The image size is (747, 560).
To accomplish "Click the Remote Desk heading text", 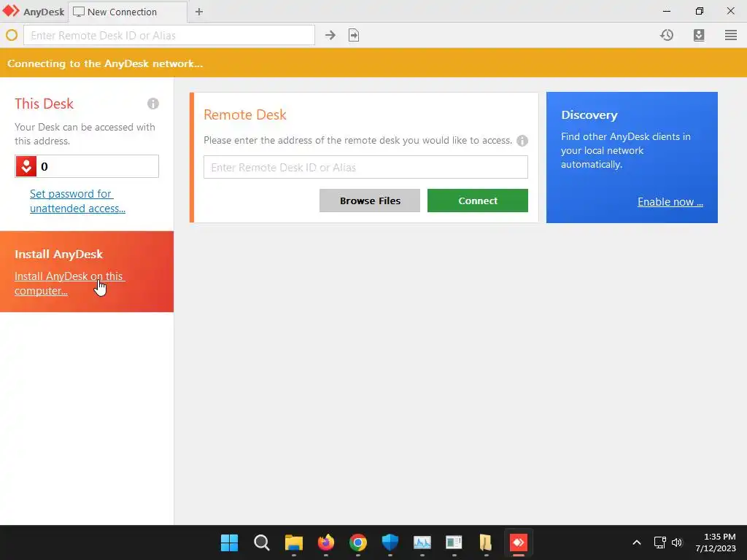I will coord(245,114).
